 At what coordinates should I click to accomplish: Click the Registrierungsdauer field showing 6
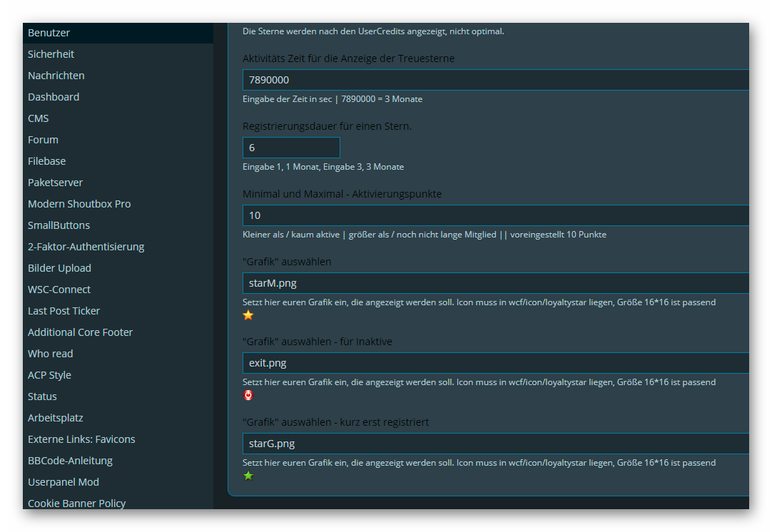(x=291, y=148)
